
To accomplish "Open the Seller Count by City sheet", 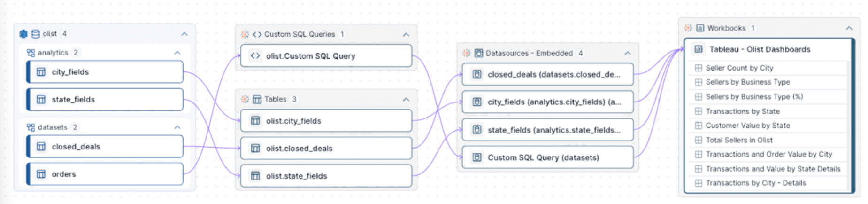I will tap(768, 68).
